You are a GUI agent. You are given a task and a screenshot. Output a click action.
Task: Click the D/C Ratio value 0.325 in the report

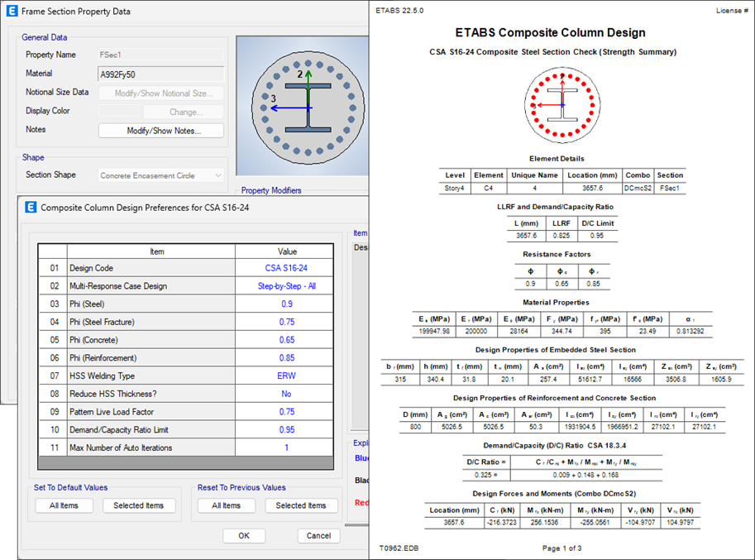click(x=486, y=475)
